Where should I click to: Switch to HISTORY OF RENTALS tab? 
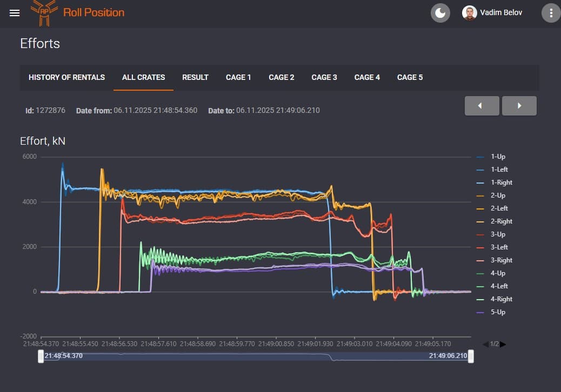click(66, 77)
